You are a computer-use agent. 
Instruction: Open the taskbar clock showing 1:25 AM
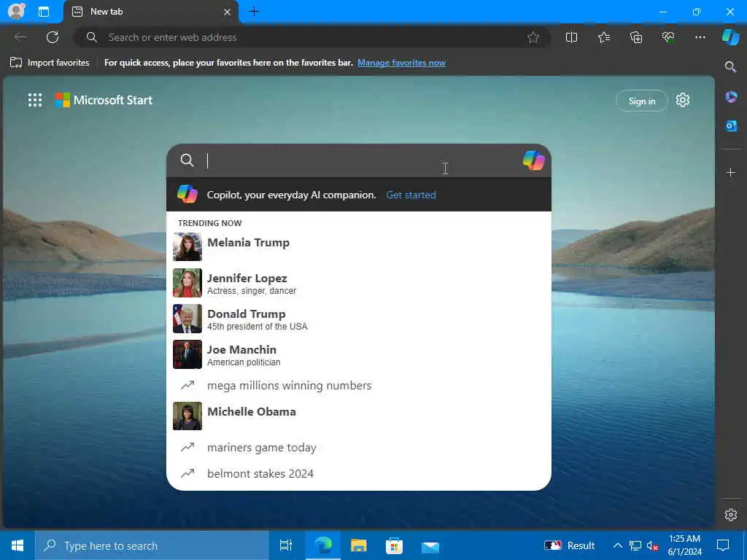click(684, 545)
